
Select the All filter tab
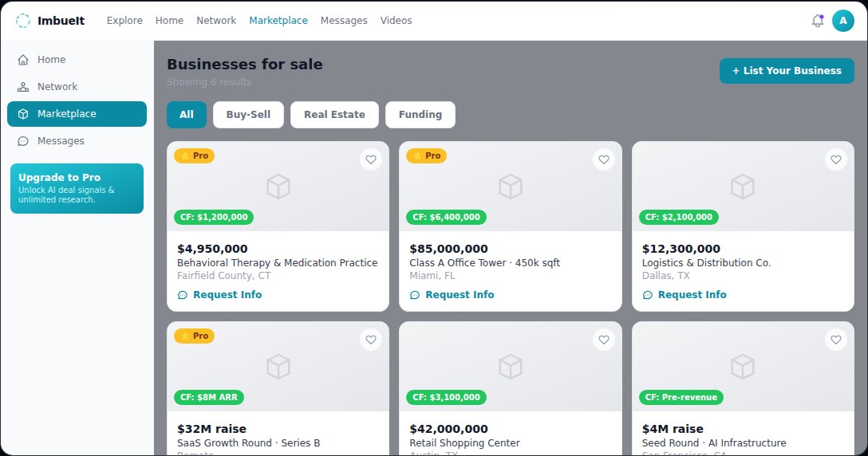pos(187,115)
